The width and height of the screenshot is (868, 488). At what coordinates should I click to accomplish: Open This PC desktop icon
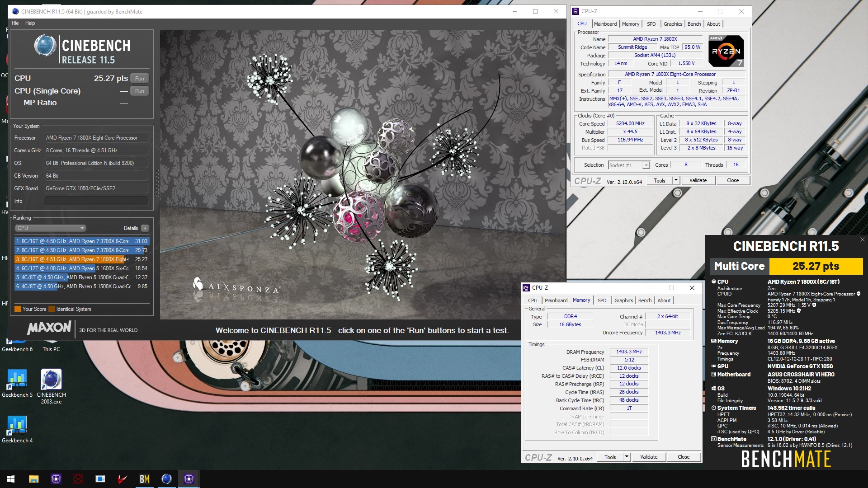(x=51, y=345)
